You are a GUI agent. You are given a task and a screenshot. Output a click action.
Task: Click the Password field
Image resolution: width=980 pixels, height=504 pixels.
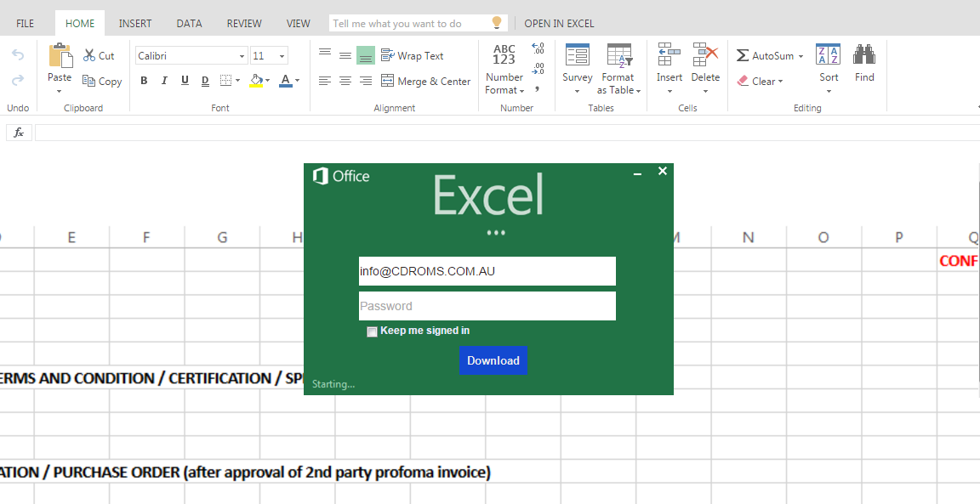click(487, 306)
